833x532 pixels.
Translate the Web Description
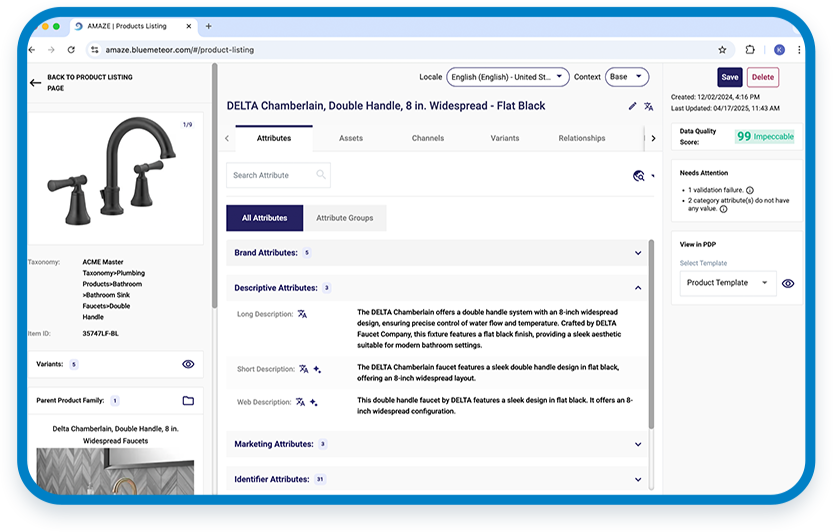300,402
